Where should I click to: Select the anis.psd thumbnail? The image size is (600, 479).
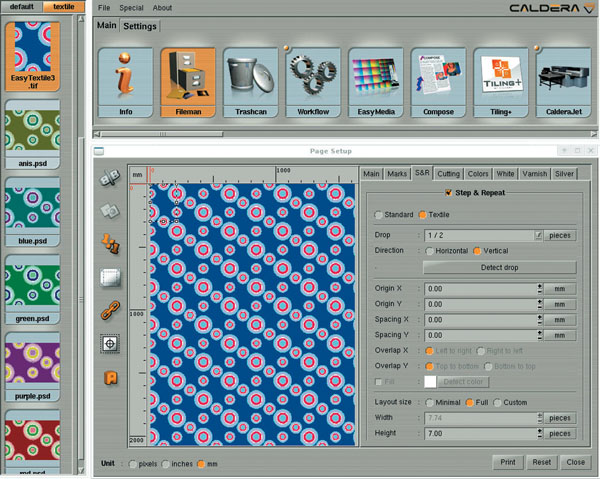coord(33,135)
